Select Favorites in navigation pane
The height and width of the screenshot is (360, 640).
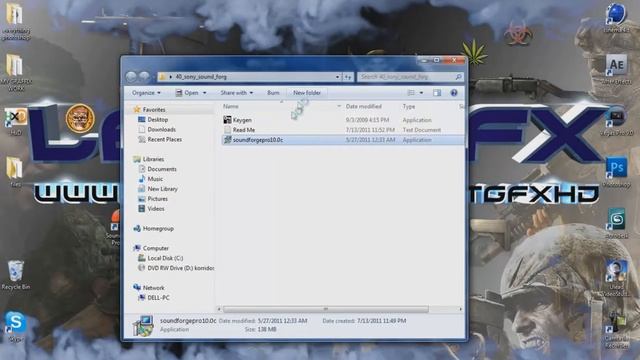154,109
